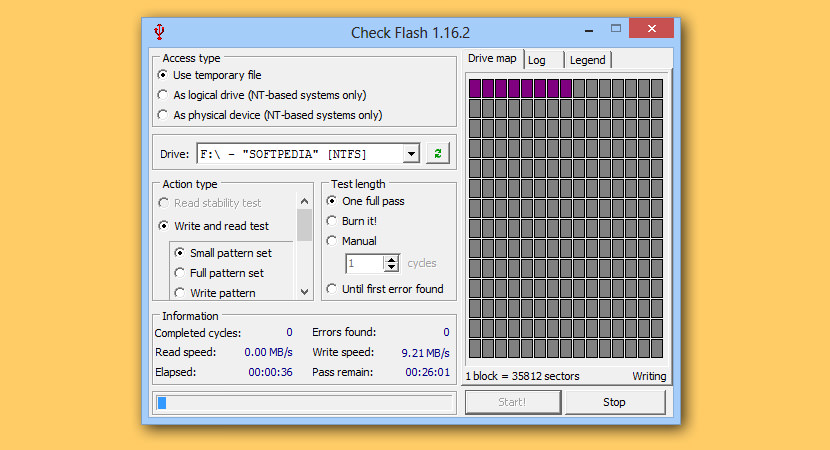Click the Writing status label

(649, 376)
